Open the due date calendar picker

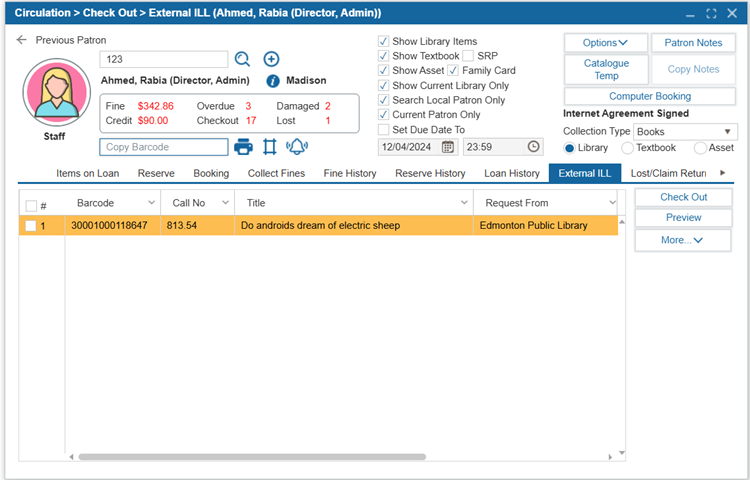point(448,147)
